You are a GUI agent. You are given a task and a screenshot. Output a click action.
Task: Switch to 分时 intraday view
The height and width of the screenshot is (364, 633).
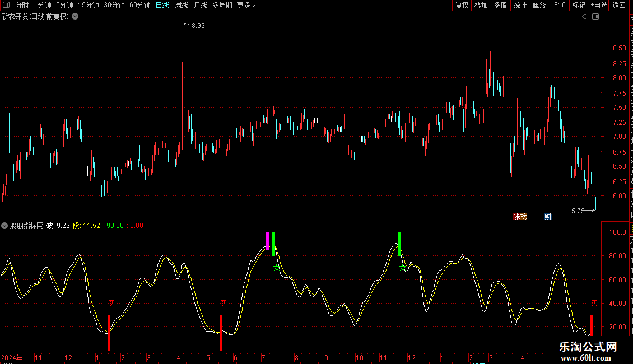(22, 5)
